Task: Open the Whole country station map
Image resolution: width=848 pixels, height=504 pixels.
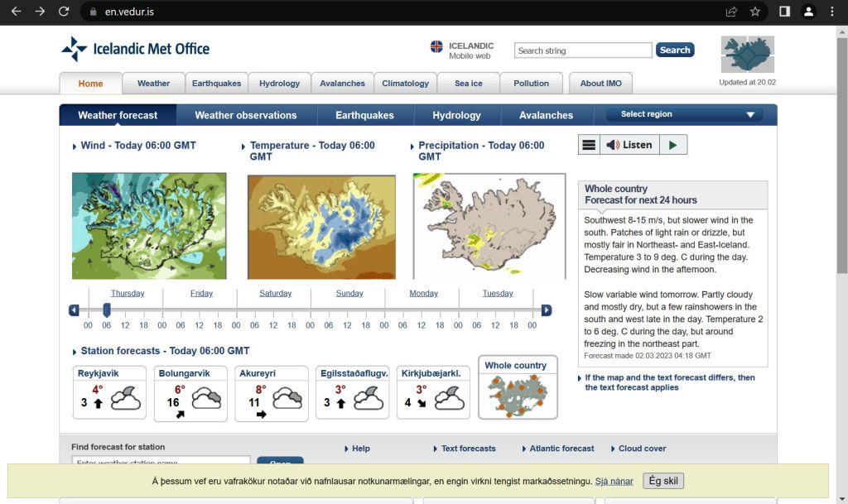Action: (x=518, y=387)
